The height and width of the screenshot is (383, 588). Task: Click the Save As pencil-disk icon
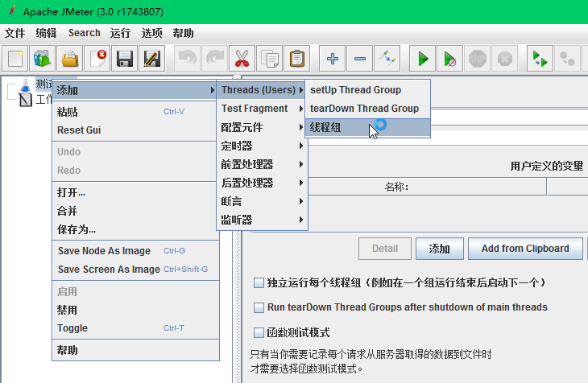pyautogui.click(x=152, y=59)
